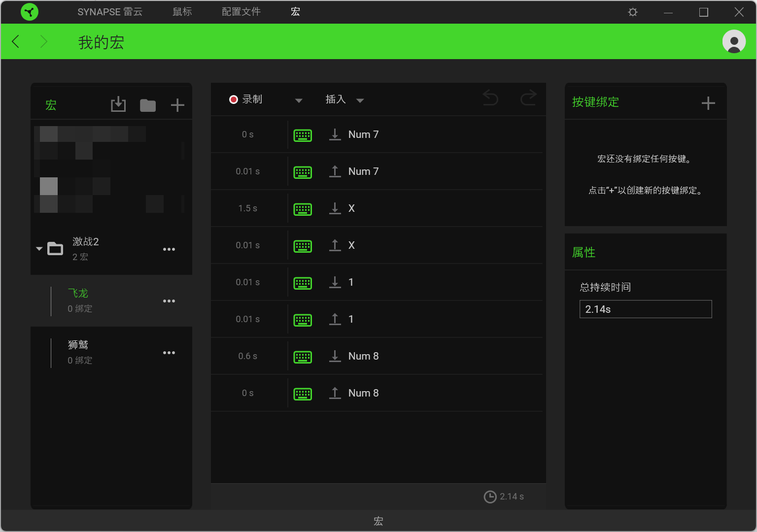
Task: Select the 1.5 s X key-down row
Action: [377, 208]
